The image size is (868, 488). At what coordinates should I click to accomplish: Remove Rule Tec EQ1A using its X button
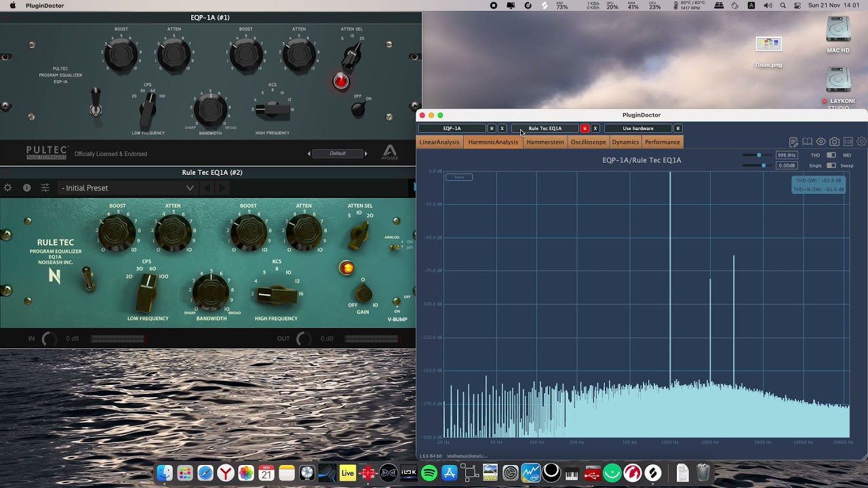[595, 128]
